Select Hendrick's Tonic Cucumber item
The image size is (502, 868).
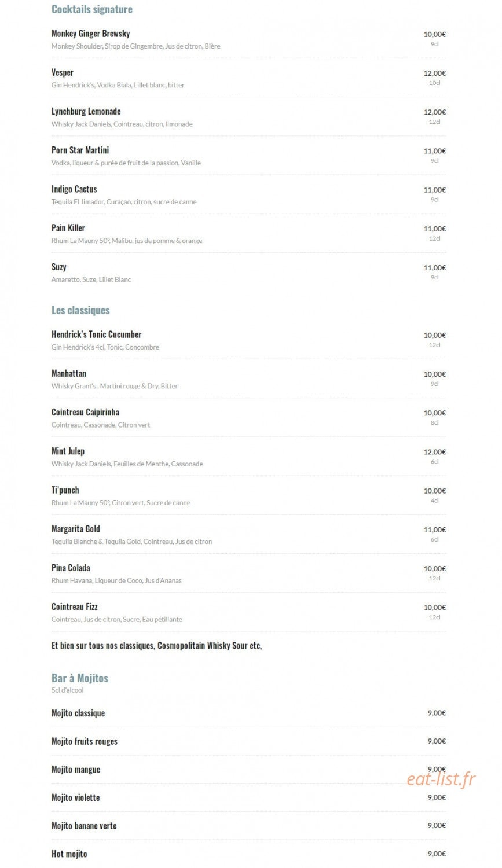97,334
